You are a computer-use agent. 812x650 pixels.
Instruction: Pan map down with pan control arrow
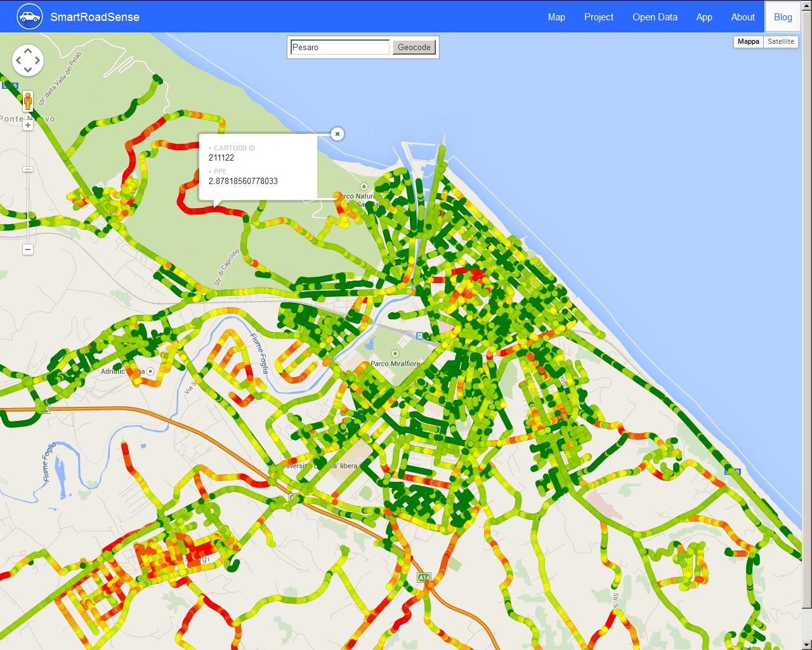point(28,70)
